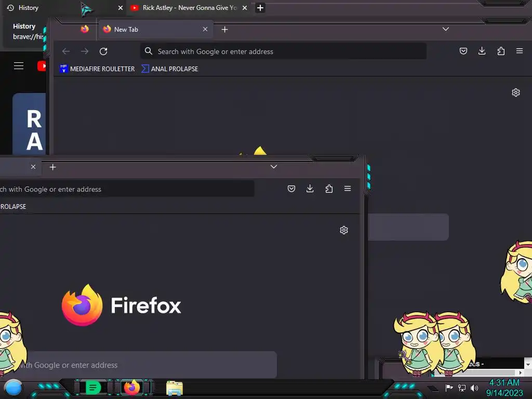Click the front Firefox address bar
The height and width of the screenshot is (399, 532).
tap(127, 189)
